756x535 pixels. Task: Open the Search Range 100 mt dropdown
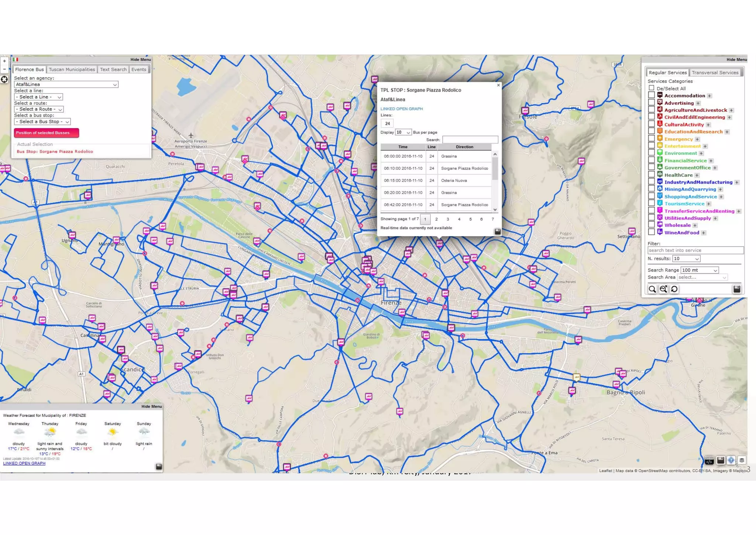click(700, 270)
